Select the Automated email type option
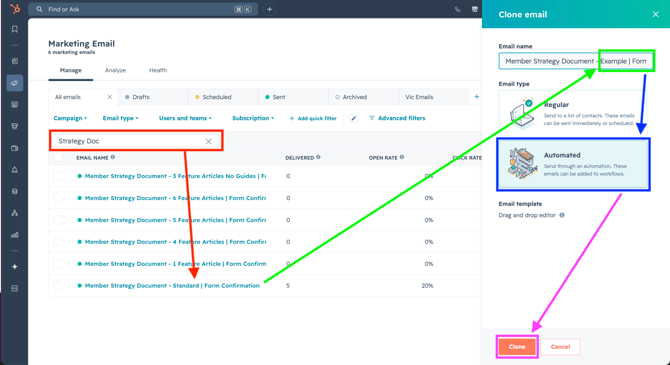Screen dimensions: 670x365 (x=573, y=164)
